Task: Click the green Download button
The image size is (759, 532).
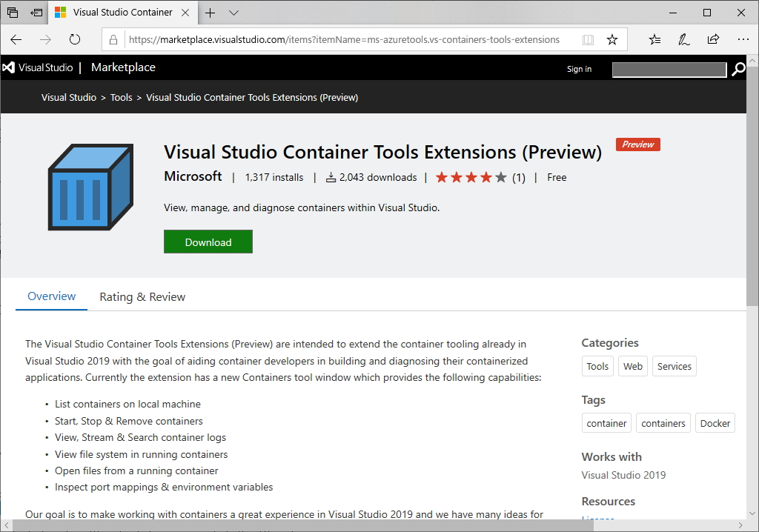Action: point(208,242)
